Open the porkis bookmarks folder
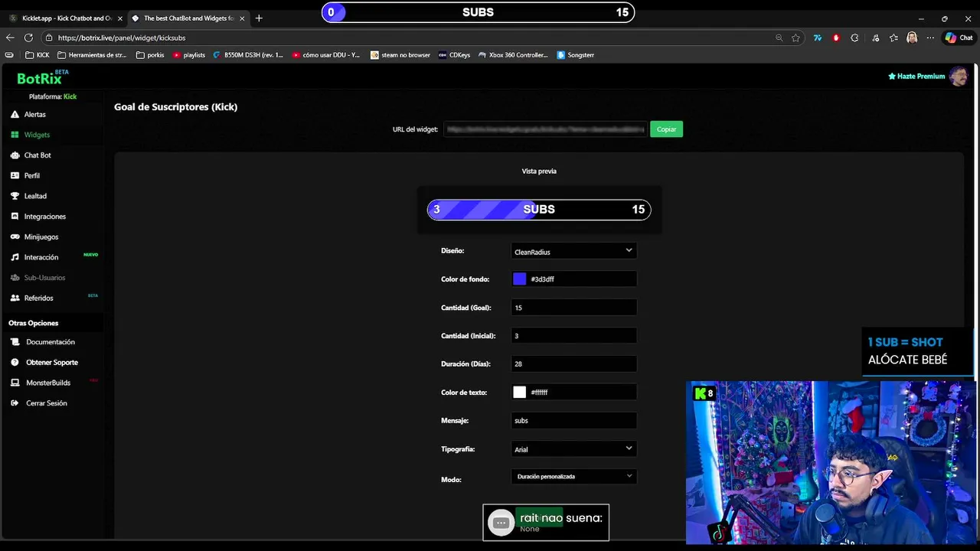This screenshot has height=551, width=980. (x=150, y=55)
